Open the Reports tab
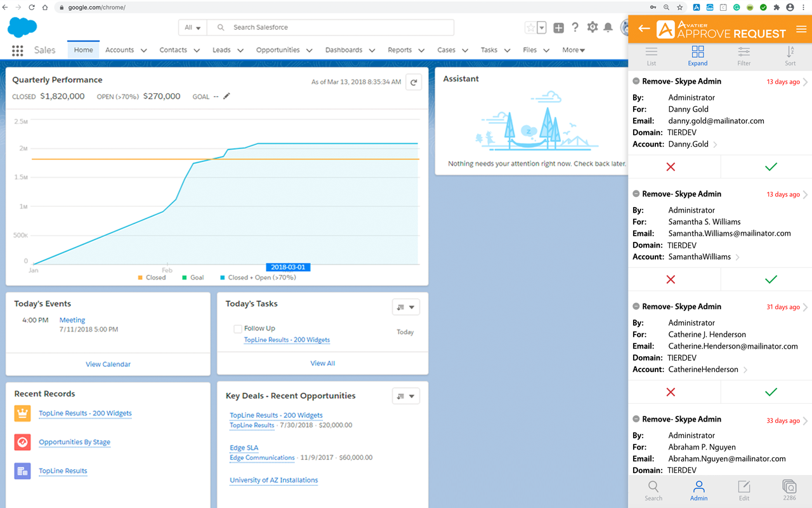 [400, 50]
